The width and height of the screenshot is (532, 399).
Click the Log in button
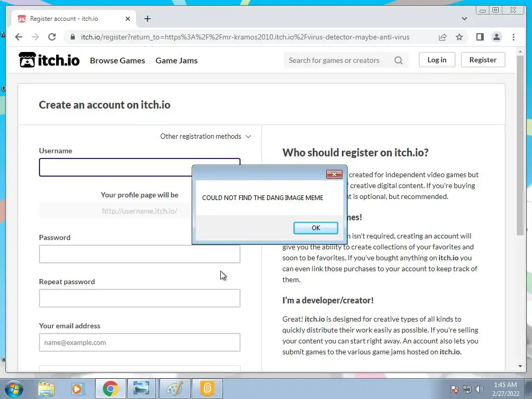pos(437,60)
